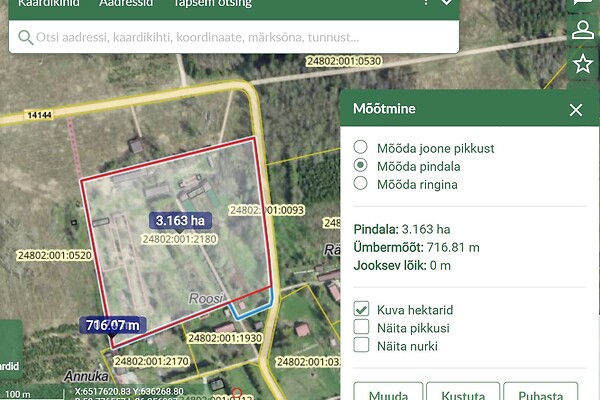Open the user account icon
This screenshot has width=600, height=400.
pyautogui.click(x=582, y=31)
